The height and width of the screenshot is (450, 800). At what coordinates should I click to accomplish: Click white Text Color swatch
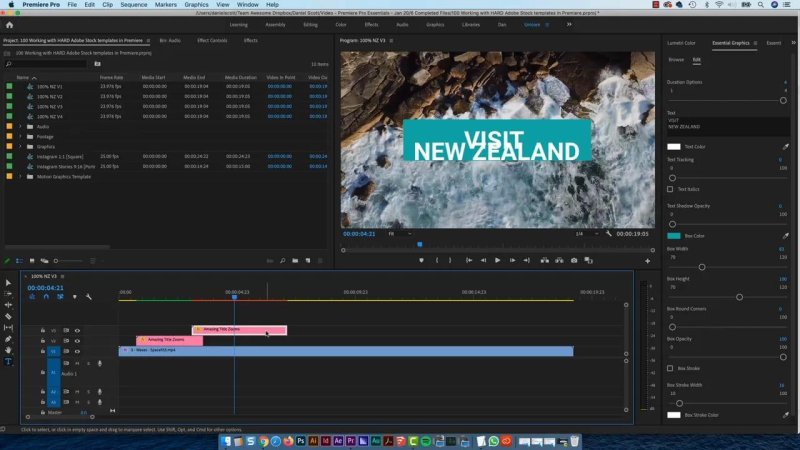click(x=673, y=146)
